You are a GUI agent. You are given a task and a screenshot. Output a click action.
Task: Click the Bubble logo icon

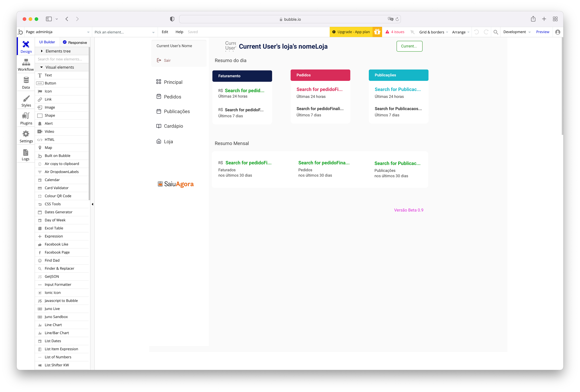(x=20, y=32)
